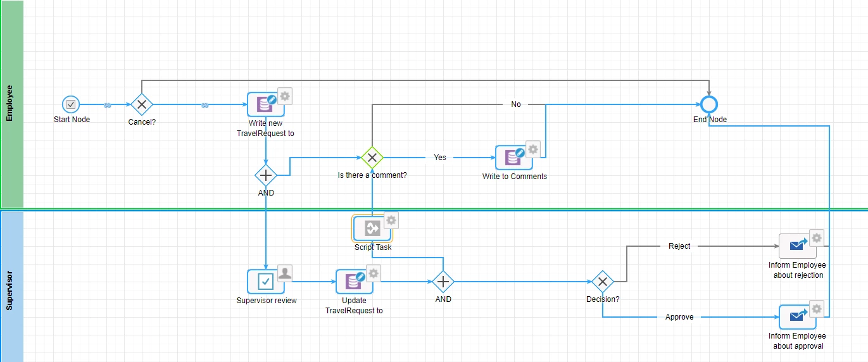The image size is (868, 362).
Task: Click the Is there a comment? gateway
Action: tap(372, 158)
